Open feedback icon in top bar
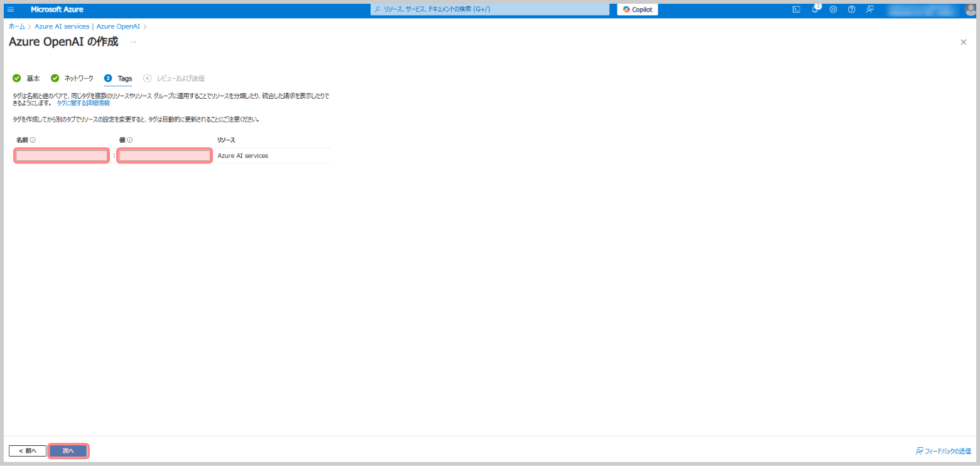The image size is (980, 466). [x=869, y=9]
